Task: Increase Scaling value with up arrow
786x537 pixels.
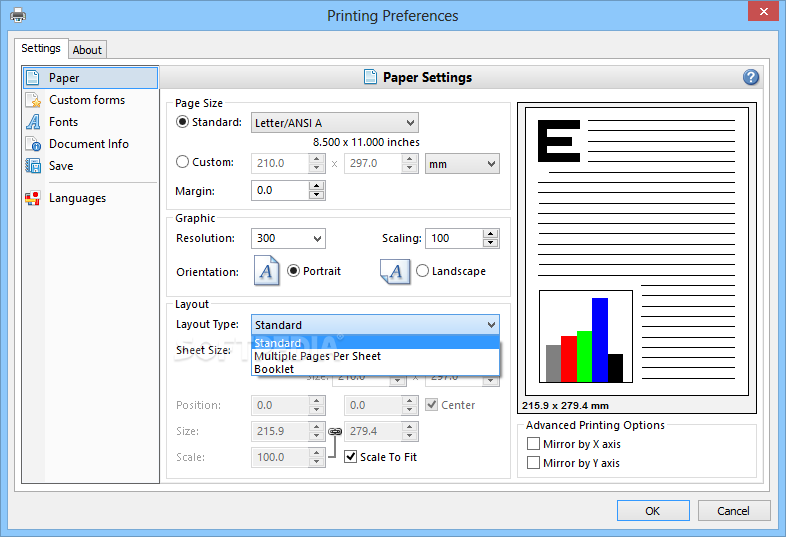Action: tap(491, 234)
